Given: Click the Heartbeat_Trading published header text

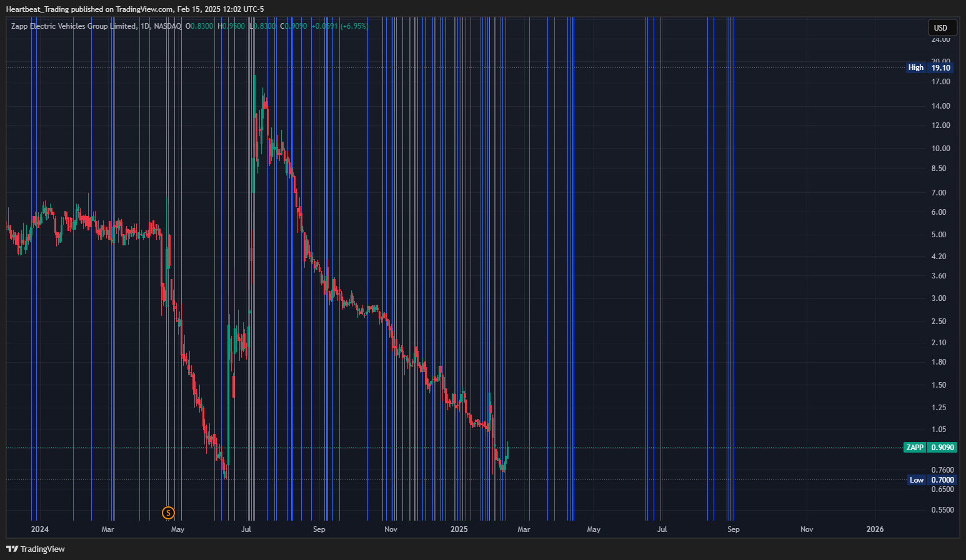Looking at the screenshot, I should (x=134, y=9).
